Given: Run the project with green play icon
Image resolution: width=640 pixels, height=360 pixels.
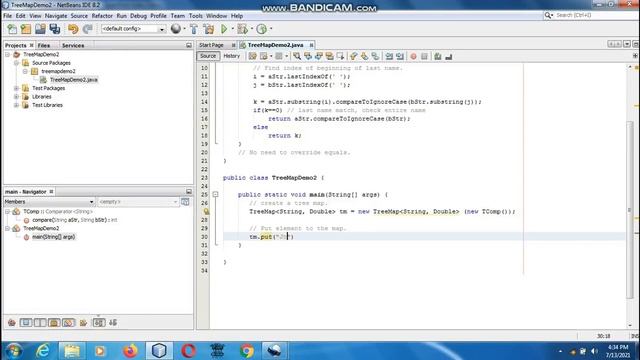Looking at the screenshot, I should pyautogui.click(x=224, y=29).
